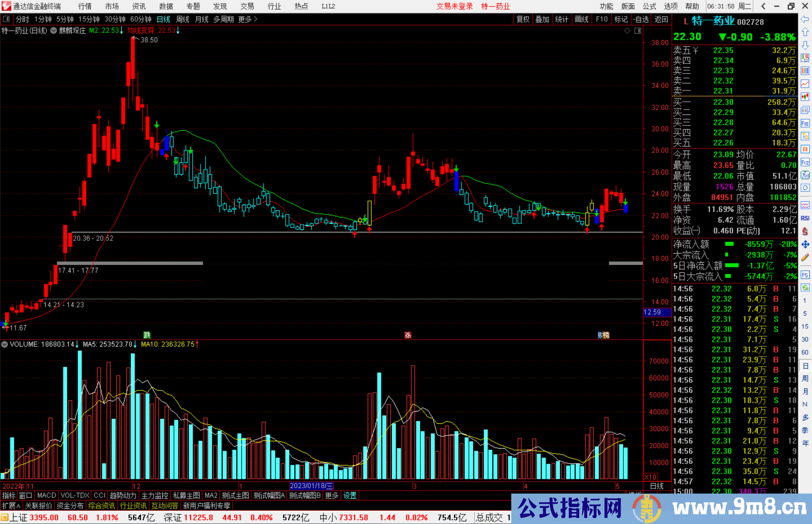Toggle the 60 minute period in sidebar
812x524 pixels.
coord(805,352)
